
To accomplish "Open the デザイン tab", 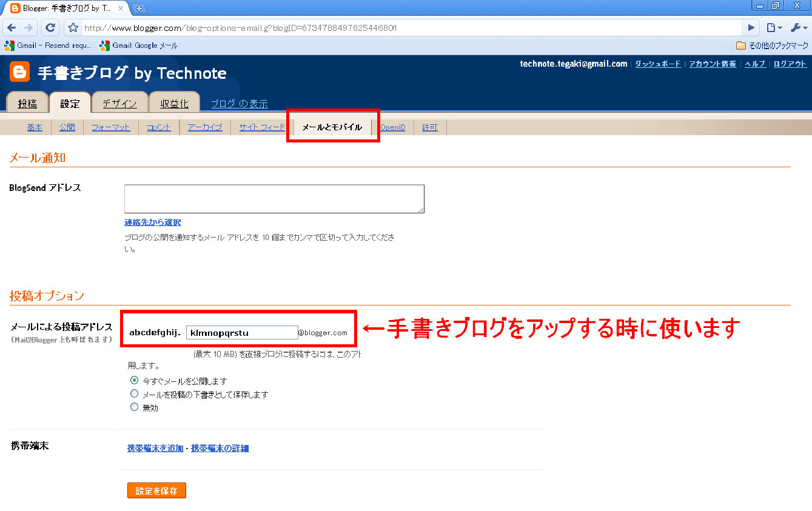I will coord(119,103).
